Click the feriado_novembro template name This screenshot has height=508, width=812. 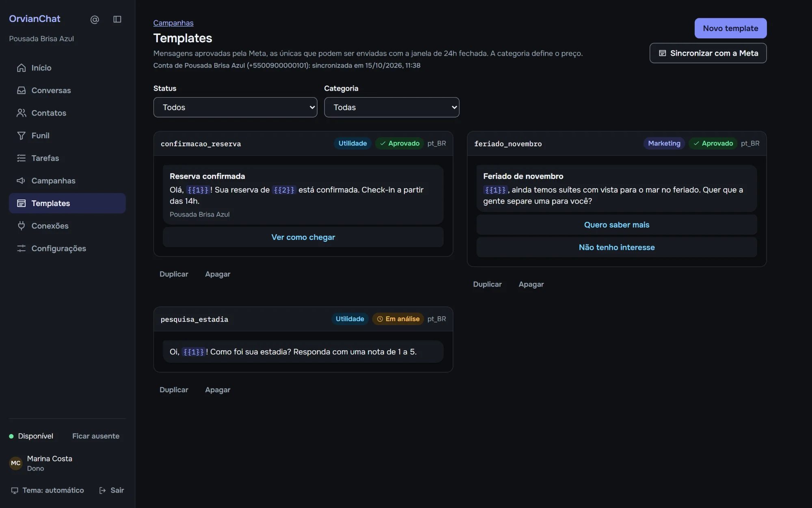click(x=508, y=144)
